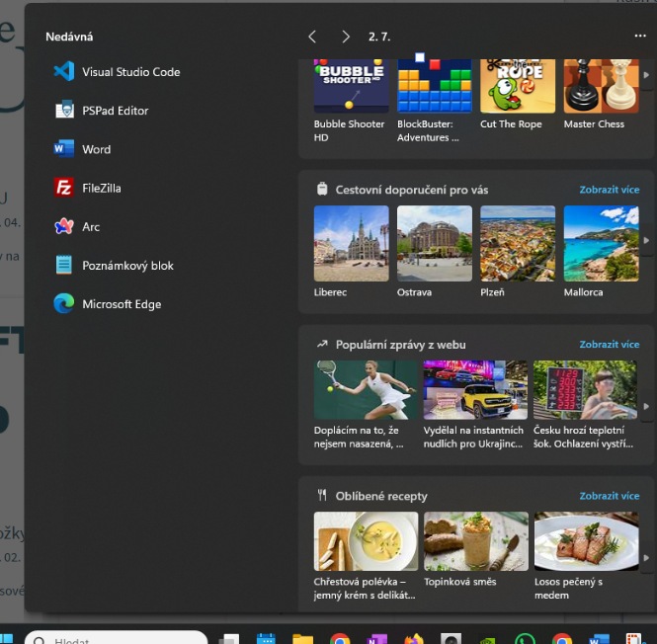Click Zobrazit více for popular web news
Image resolution: width=657 pixels, height=644 pixels.
coord(610,345)
